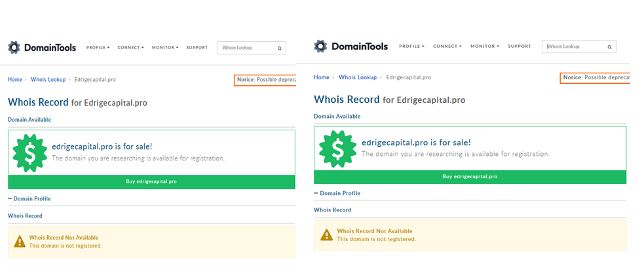
Task: Go to Home breadcrumb in right screenshot
Action: 322,77
